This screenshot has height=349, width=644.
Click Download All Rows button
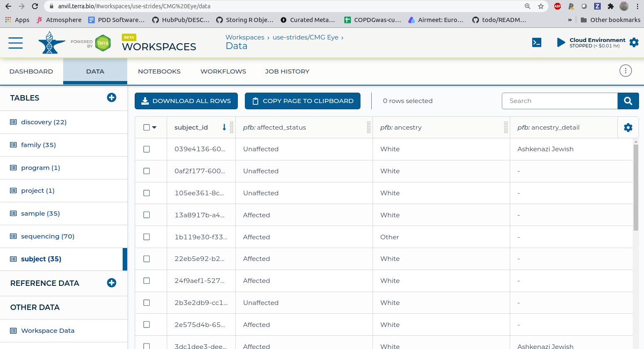186,101
